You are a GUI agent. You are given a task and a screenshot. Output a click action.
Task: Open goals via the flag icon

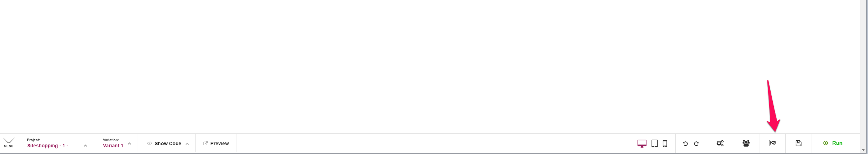click(772, 143)
